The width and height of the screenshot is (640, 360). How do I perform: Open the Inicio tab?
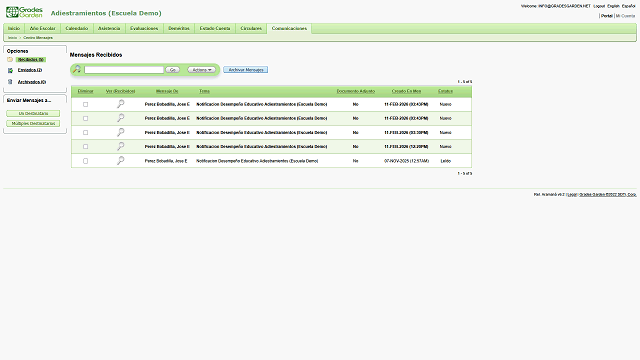click(x=14, y=28)
